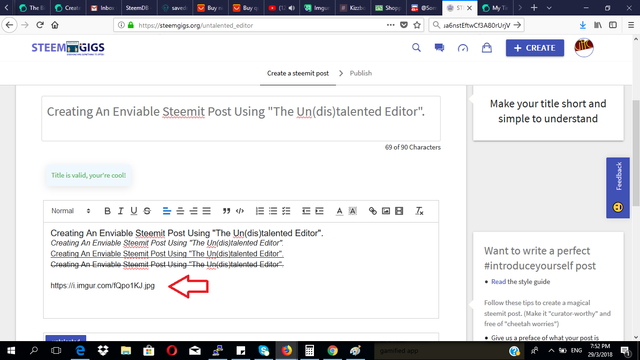
Task: Open the text color picker
Action: pos(339,211)
